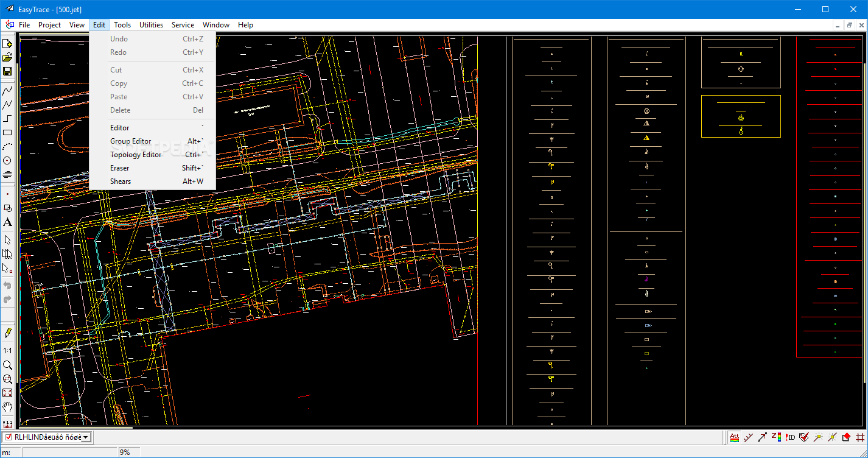
Task: Select the rectangle drawing tool
Action: 7,132
